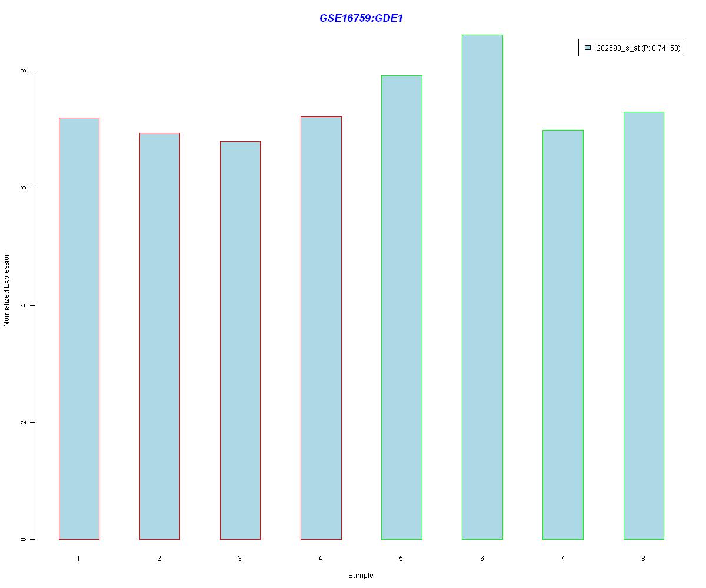Viewport: 706px width, 588px height.
Task: Click legend label 202593_s_at (P: 0.74158)
Action: click(638, 48)
